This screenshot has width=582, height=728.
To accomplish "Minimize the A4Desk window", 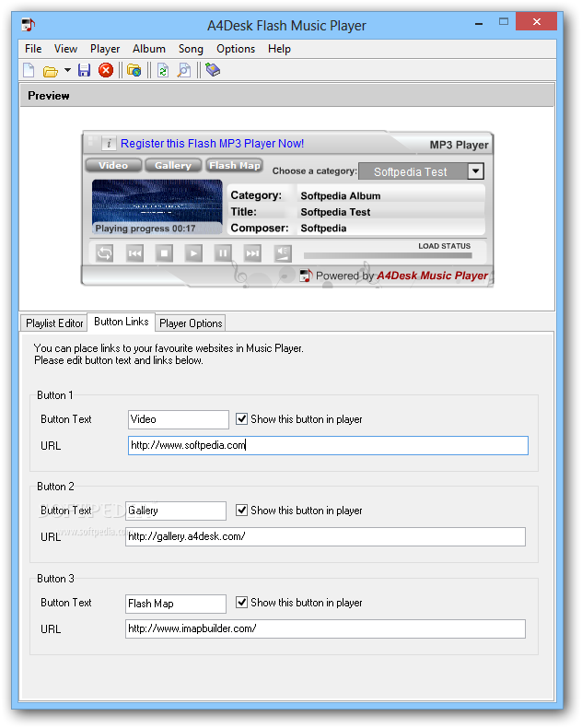I will coord(479,23).
